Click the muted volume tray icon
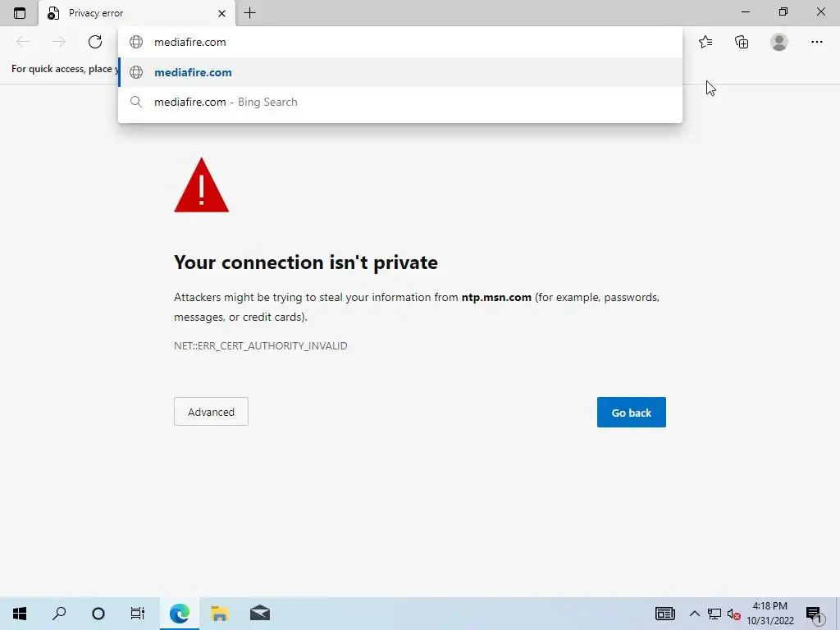The width and height of the screenshot is (840, 630). 734,614
